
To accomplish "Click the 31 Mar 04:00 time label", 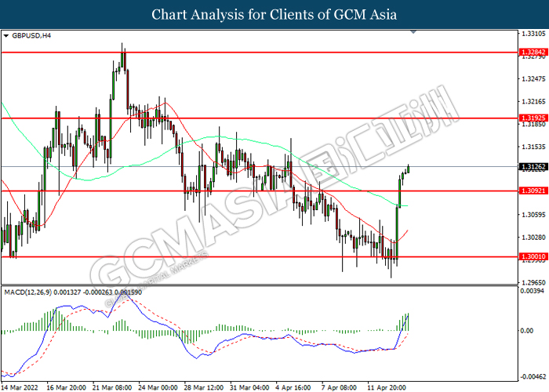I will pyautogui.click(x=249, y=388).
